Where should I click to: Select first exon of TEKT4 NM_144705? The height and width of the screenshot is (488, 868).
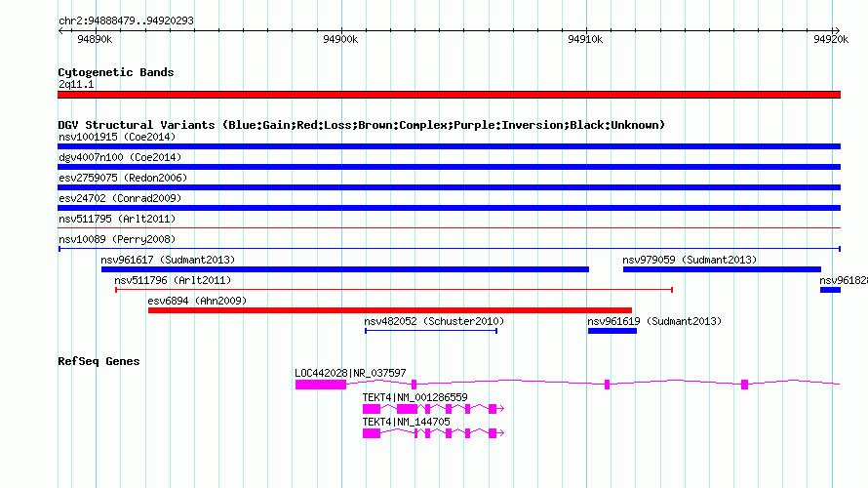[x=372, y=433]
